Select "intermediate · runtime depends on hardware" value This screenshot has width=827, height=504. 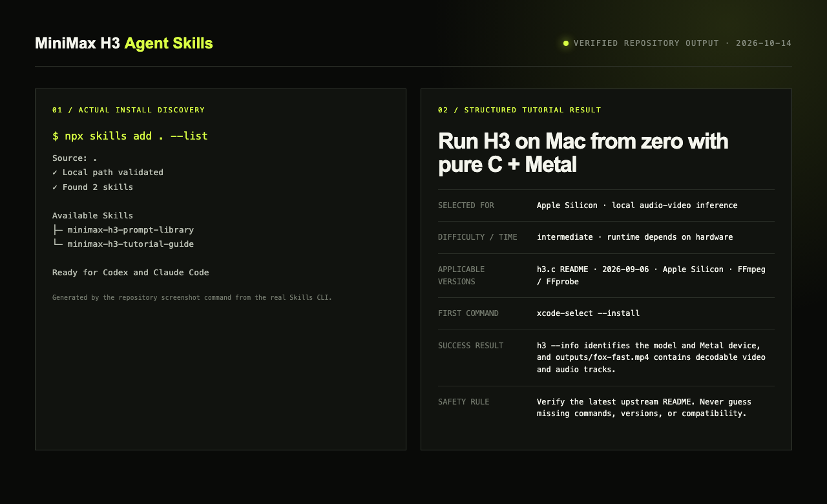pyautogui.click(x=634, y=237)
